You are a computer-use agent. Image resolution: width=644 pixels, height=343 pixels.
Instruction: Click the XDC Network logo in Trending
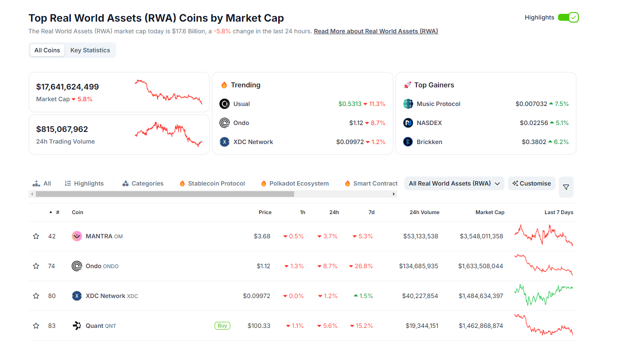point(225,142)
